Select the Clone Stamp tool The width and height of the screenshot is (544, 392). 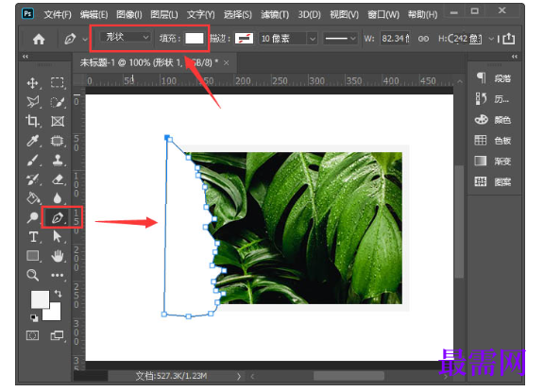pos(58,160)
